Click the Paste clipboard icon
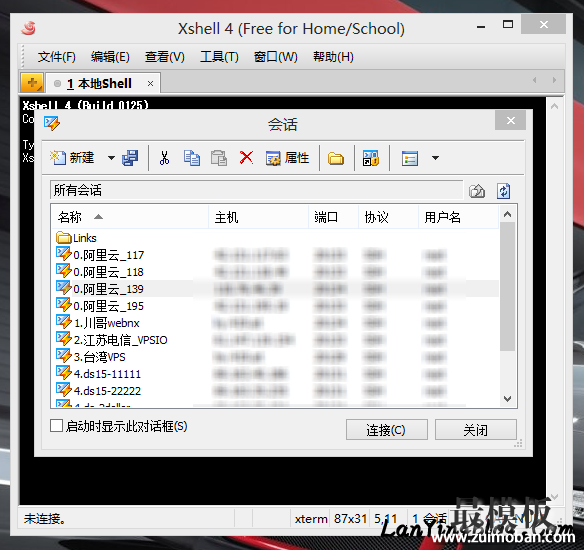 pyautogui.click(x=219, y=158)
